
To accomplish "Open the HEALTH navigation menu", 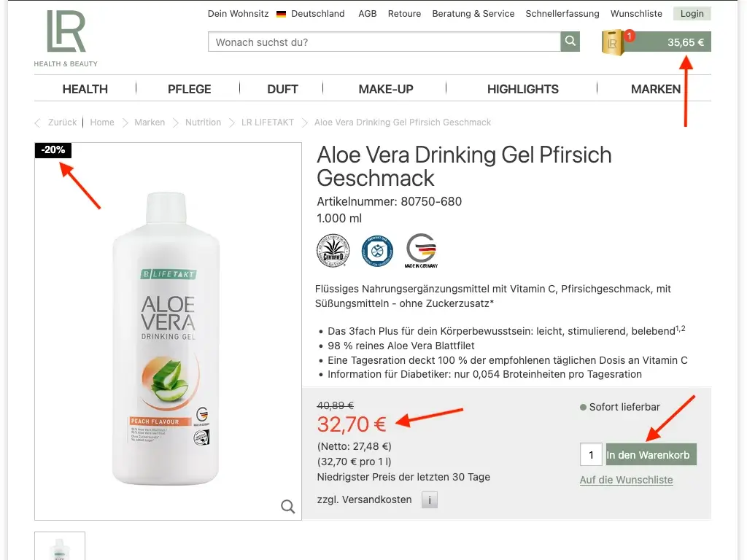I will point(85,89).
